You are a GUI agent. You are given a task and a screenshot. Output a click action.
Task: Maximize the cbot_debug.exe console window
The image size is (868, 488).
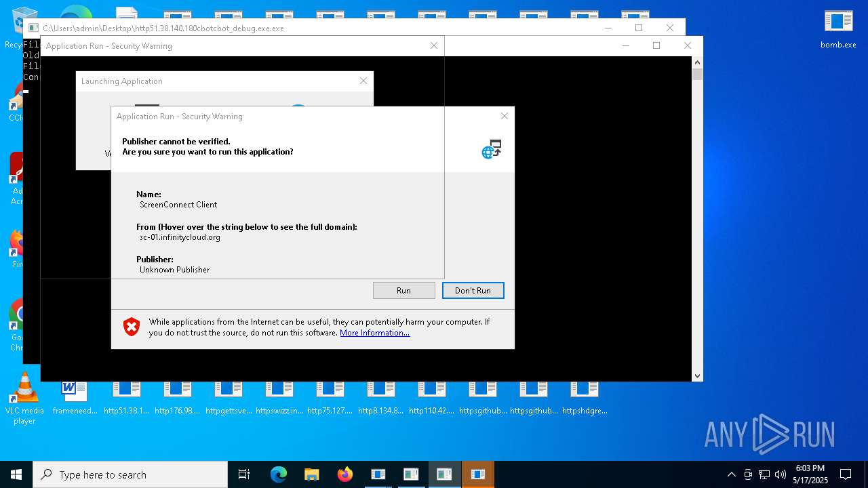639,28
